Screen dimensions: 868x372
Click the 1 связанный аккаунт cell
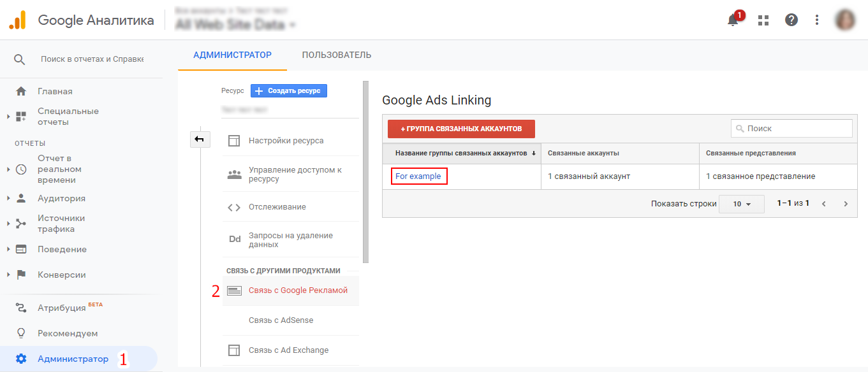click(620, 176)
